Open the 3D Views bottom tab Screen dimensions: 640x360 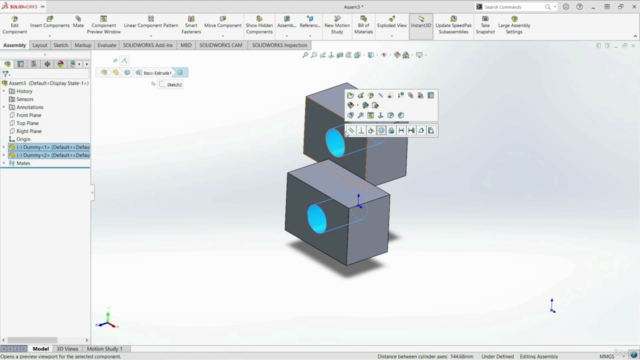[67, 349]
